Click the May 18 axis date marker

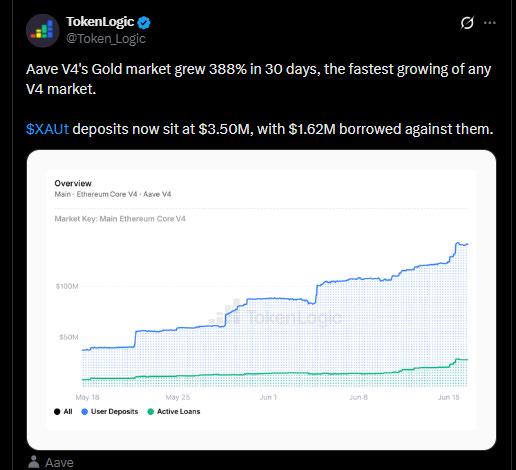[x=87, y=397]
